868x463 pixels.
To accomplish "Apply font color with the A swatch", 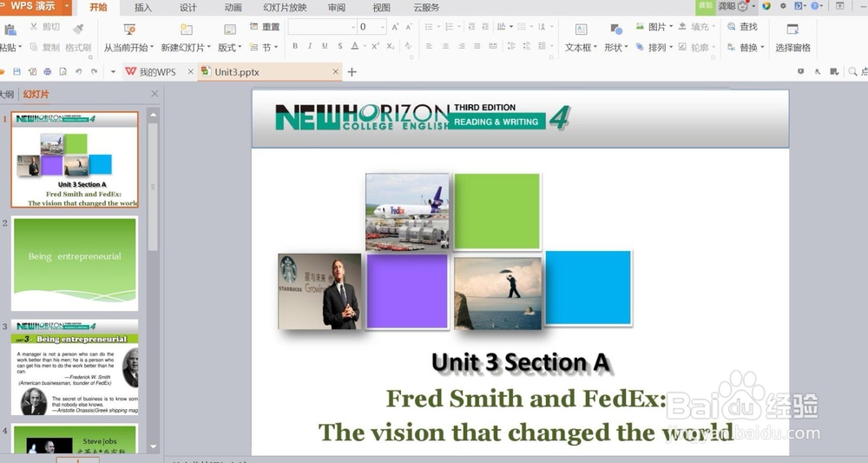I will point(355,46).
